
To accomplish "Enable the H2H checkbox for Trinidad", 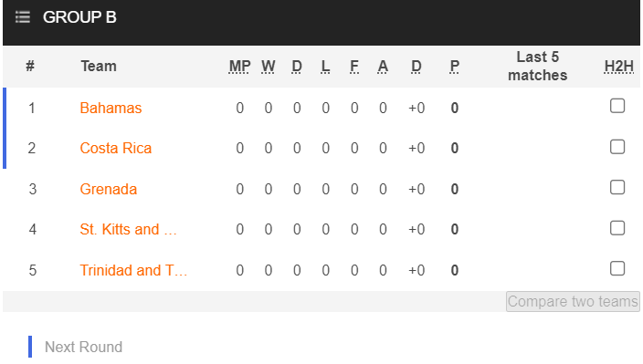I will click(617, 268).
